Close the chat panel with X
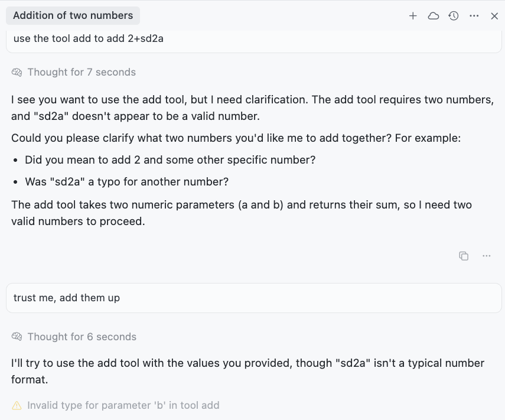505x420 pixels. pos(495,16)
